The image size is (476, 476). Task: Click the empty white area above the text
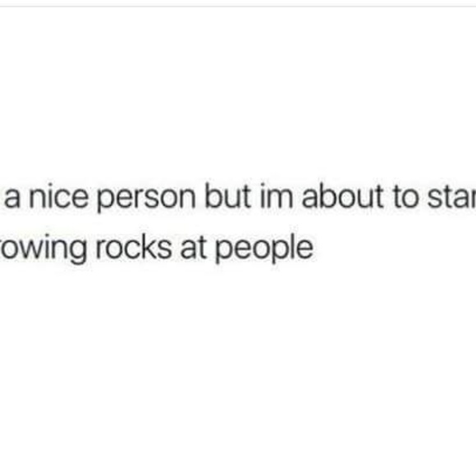click(x=238, y=91)
